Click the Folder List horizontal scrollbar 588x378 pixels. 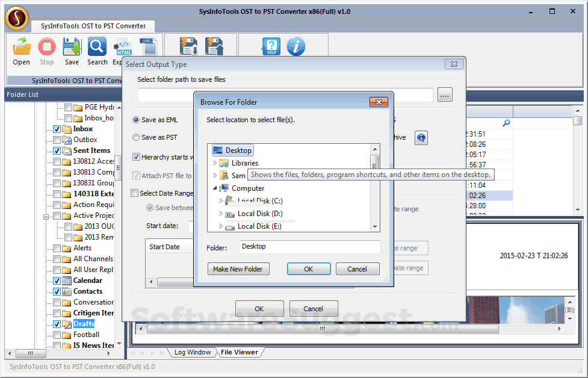(59, 353)
